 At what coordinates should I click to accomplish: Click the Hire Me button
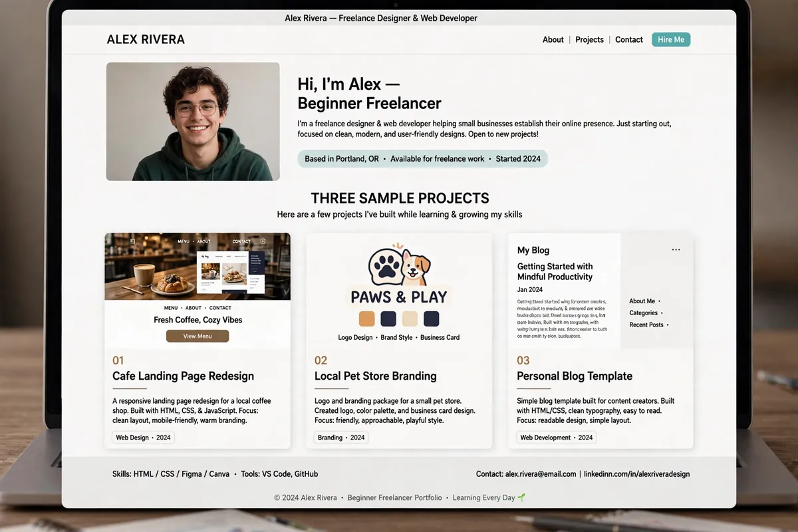[x=671, y=40]
